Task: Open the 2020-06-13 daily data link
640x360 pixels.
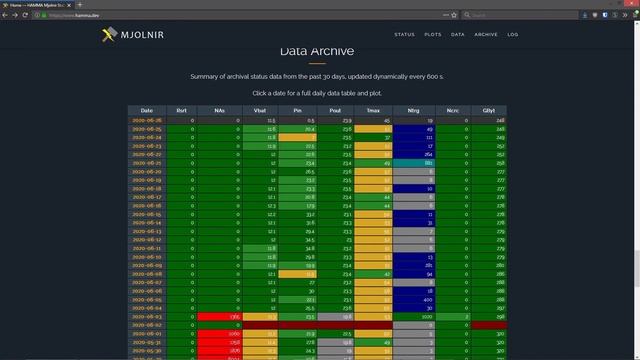Action: pyautogui.click(x=147, y=231)
